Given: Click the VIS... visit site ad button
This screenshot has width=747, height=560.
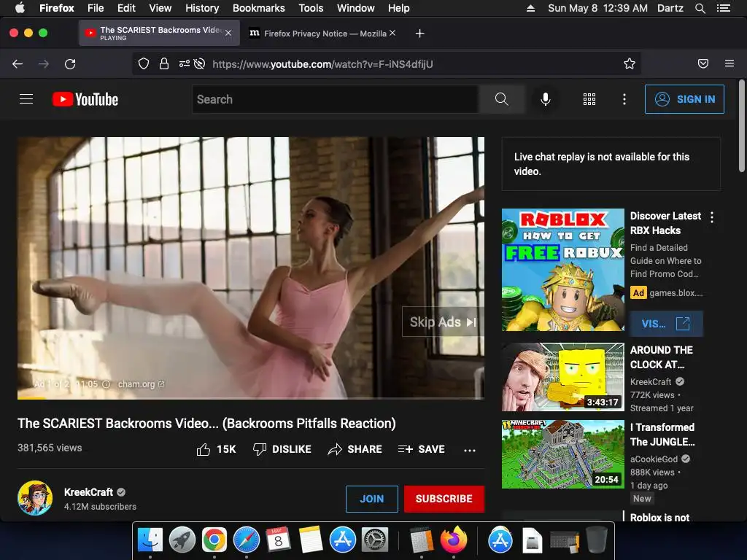Looking at the screenshot, I should point(665,324).
